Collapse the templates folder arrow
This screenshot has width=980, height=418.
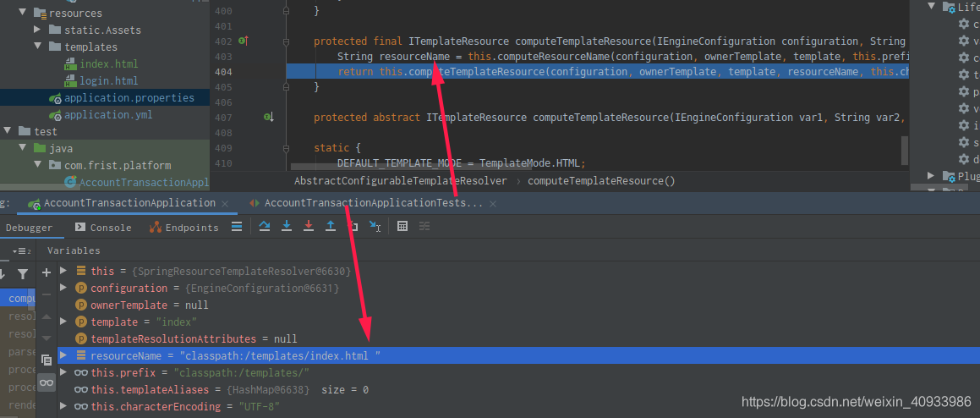(x=37, y=47)
